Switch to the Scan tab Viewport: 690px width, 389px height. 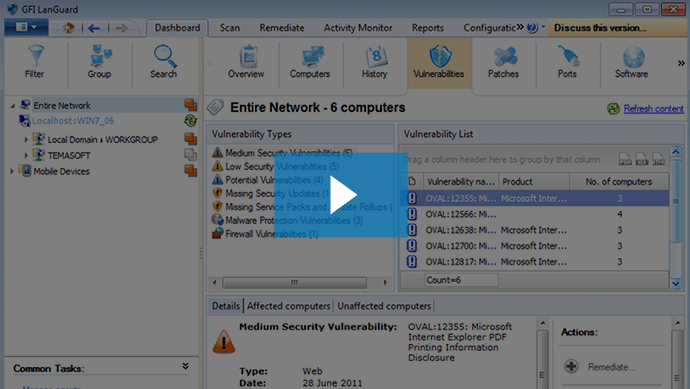230,28
